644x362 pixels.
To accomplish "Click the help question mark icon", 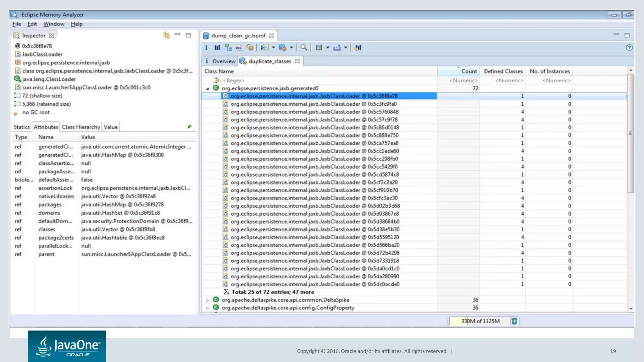I will [629, 48].
